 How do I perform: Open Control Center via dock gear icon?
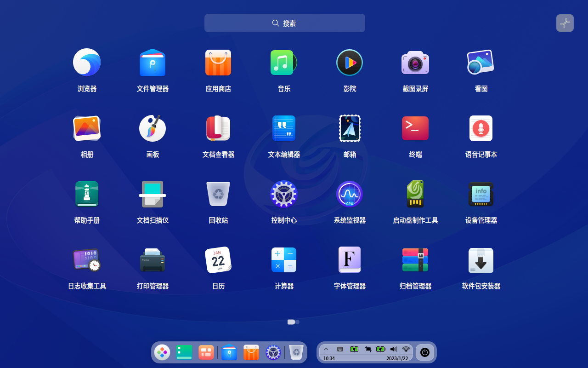[273, 352]
